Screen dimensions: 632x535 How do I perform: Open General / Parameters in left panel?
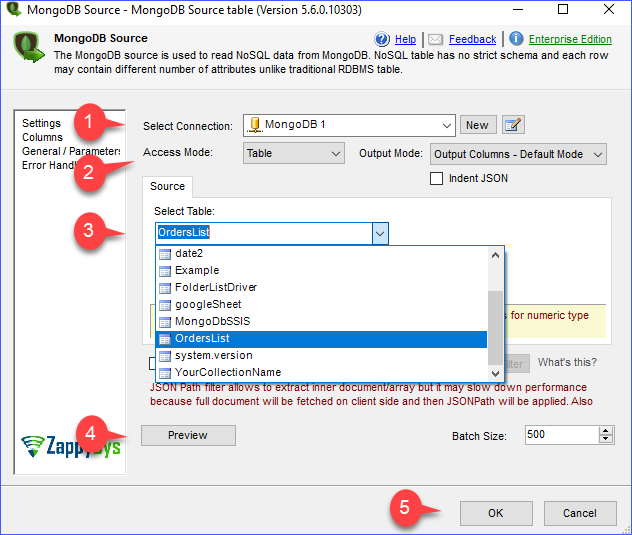(x=71, y=151)
